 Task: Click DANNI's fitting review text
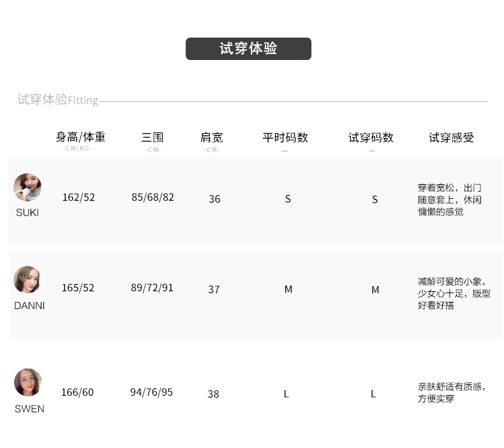click(x=452, y=293)
